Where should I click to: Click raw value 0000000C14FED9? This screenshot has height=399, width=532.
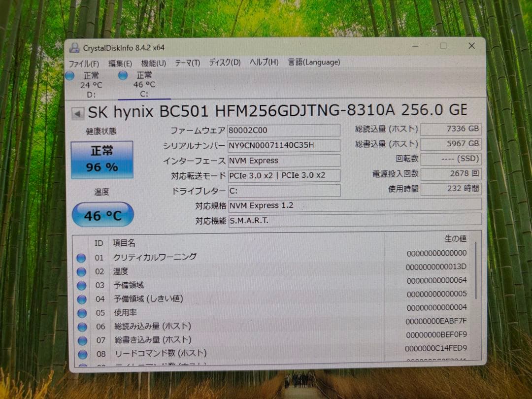click(x=436, y=348)
